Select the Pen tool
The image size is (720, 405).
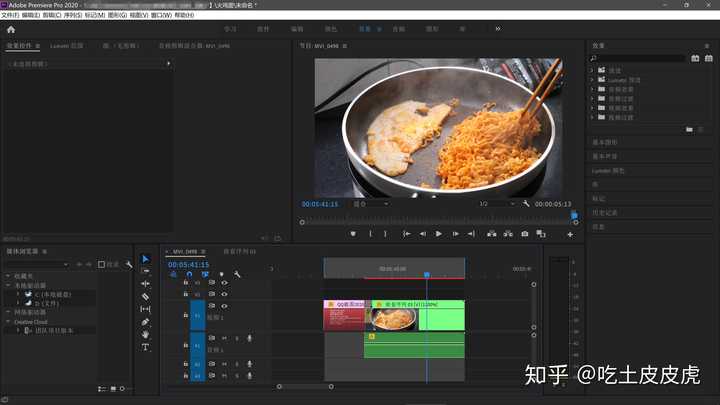pos(146,322)
